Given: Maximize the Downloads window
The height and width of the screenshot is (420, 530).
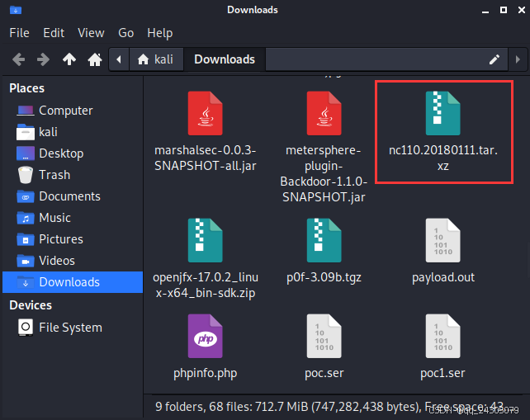Looking at the screenshot, I should tap(504, 10).
